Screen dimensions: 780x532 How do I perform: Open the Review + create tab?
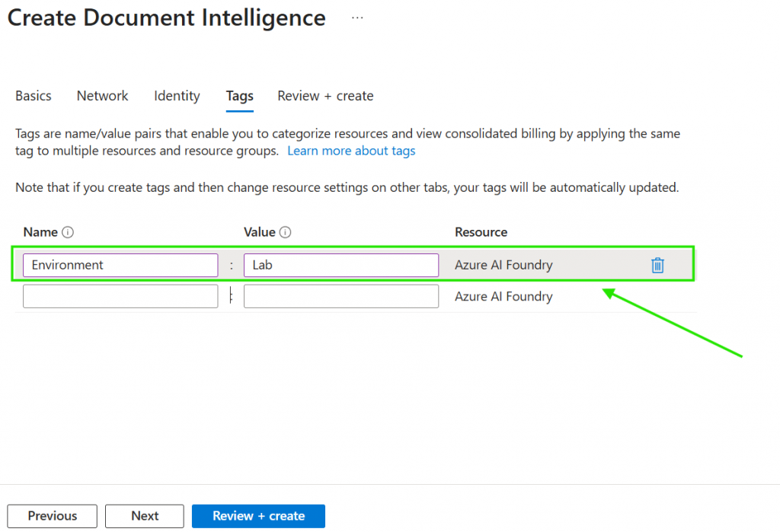[325, 96]
